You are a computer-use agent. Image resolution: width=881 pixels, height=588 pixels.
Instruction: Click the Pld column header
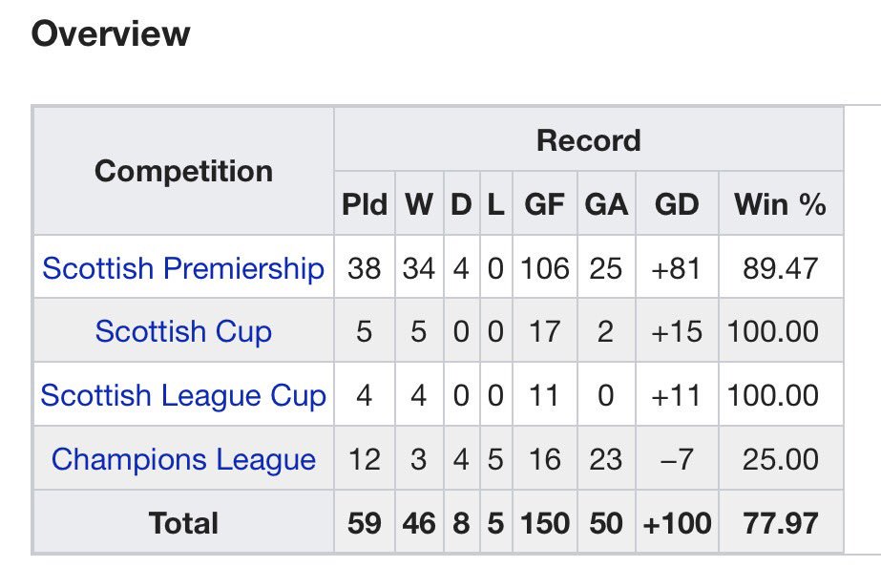[x=365, y=203]
